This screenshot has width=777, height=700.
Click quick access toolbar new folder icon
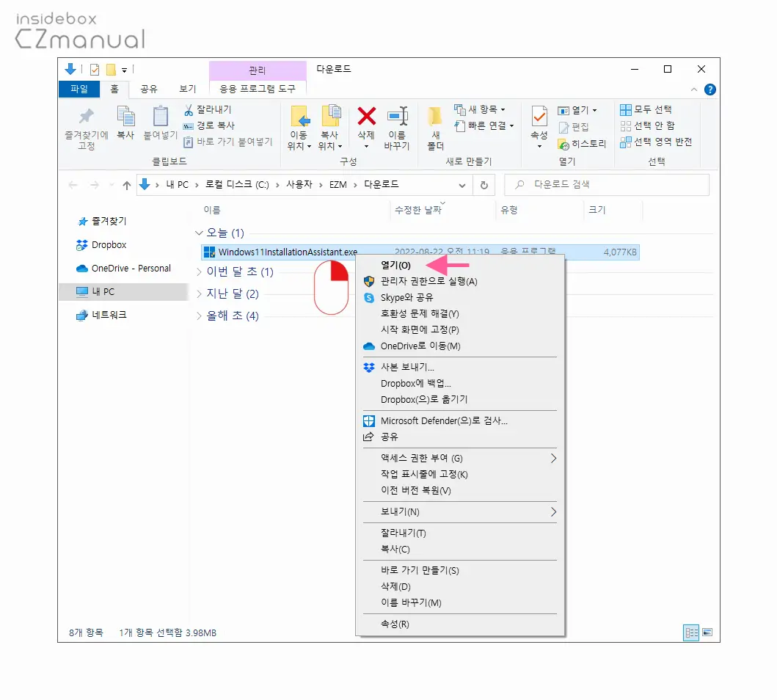(111, 70)
